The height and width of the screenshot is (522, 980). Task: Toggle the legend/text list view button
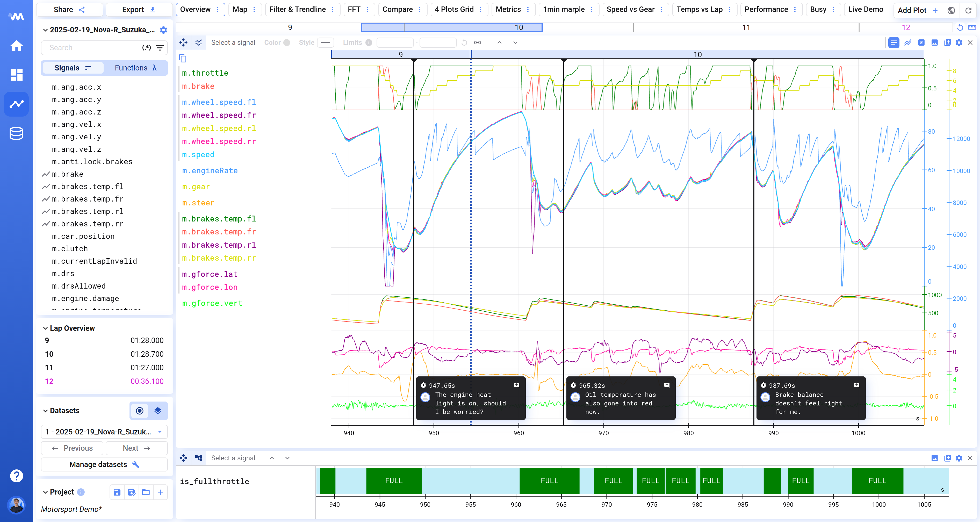point(893,42)
